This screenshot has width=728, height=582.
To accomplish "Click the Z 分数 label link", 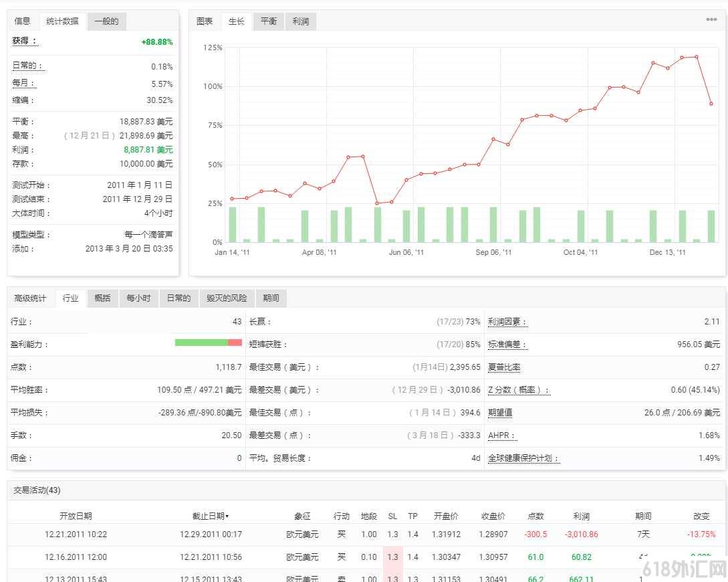I will click(519, 390).
